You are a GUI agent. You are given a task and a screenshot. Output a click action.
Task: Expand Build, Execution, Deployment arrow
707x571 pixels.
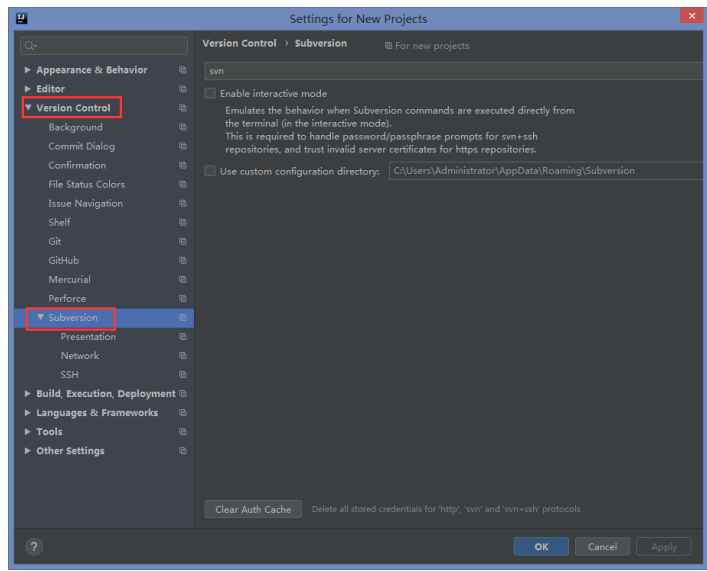coord(28,394)
